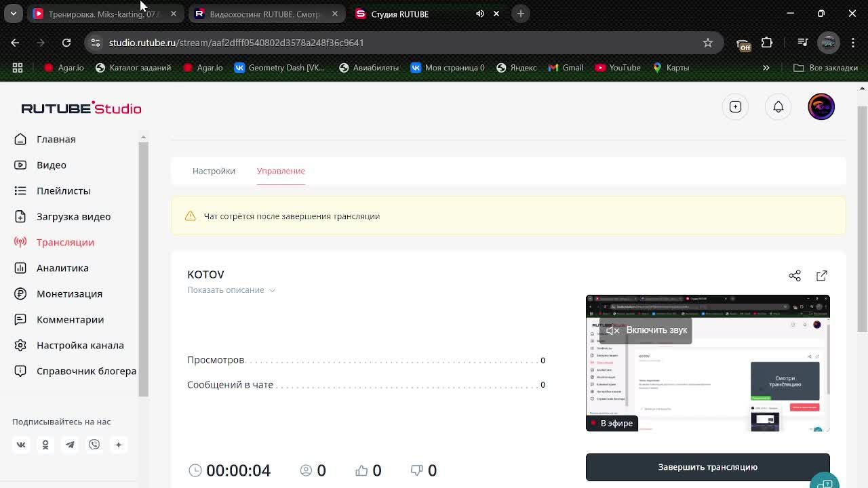Viewport: 868px width, 488px height.
Task: Close the Тренировка Miks-karting tab
Action: tap(174, 14)
